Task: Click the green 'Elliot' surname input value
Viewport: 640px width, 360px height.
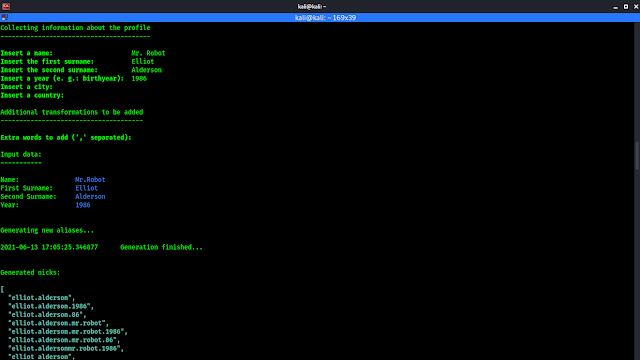Action: coord(142,62)
